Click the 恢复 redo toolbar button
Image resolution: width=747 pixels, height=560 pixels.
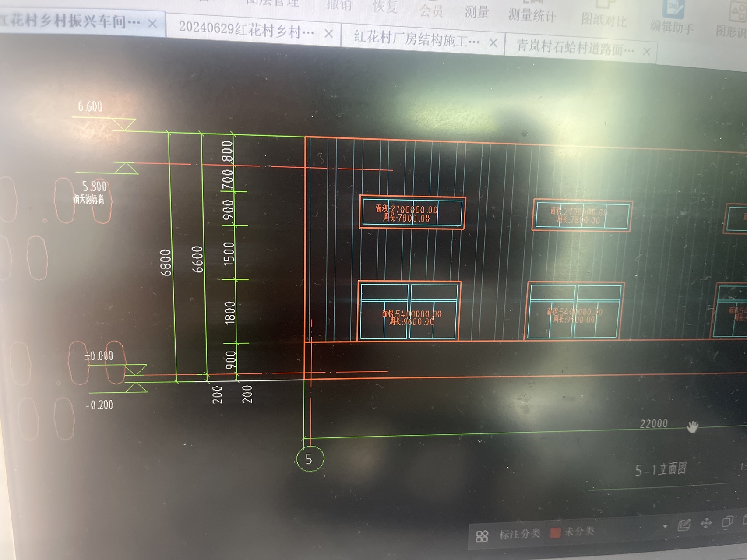point(385,7)
